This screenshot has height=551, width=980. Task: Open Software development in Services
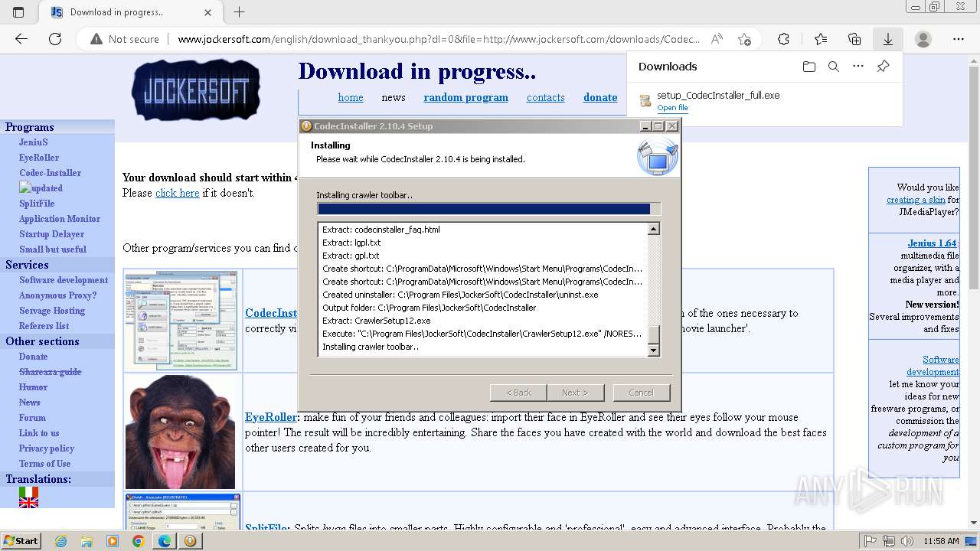click(64, 280)
